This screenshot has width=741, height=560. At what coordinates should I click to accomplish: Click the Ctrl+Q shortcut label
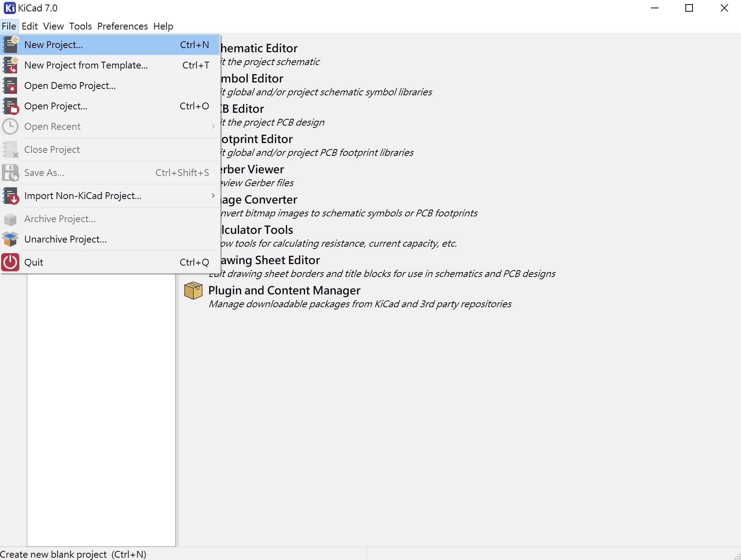coord(195,262)
